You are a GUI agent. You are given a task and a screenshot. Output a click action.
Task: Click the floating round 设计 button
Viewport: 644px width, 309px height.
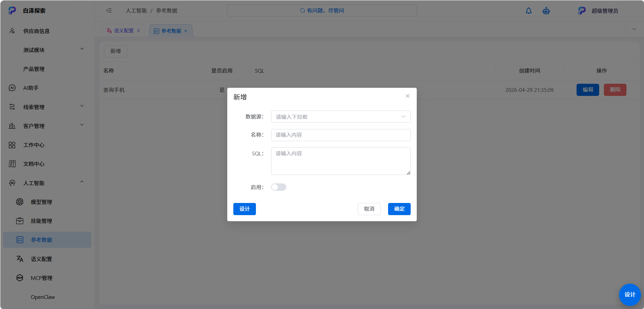click(x=630, y=294)
